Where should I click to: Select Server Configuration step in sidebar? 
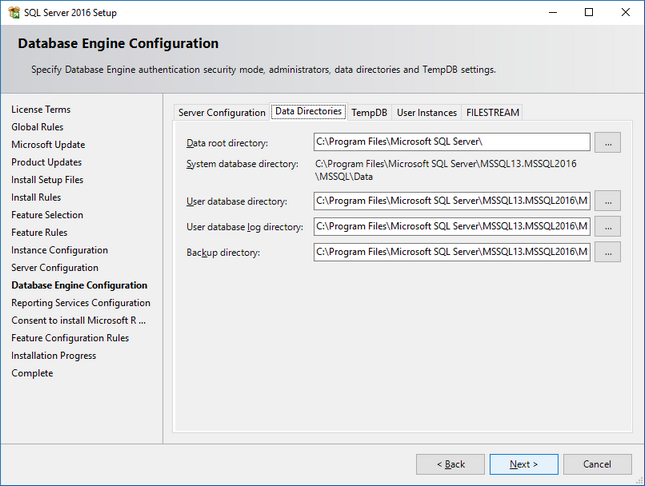(x=55, y=267)
